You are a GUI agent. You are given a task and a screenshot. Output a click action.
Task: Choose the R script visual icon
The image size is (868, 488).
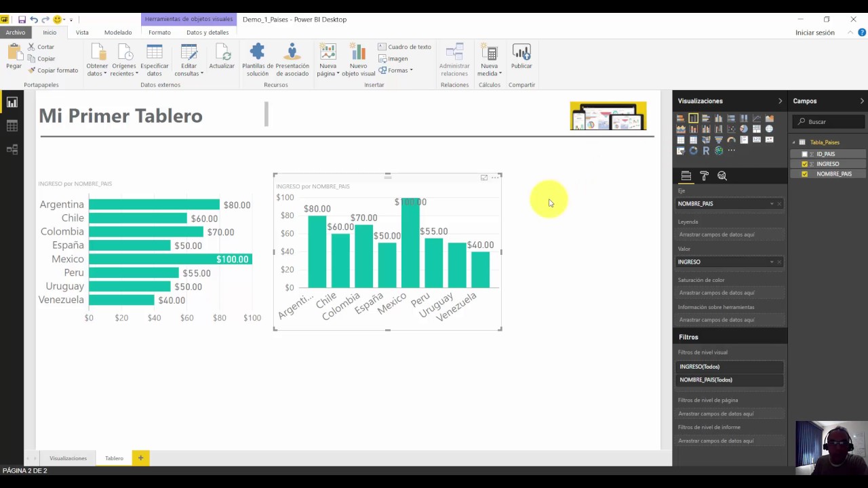click(x=706, y=150)
